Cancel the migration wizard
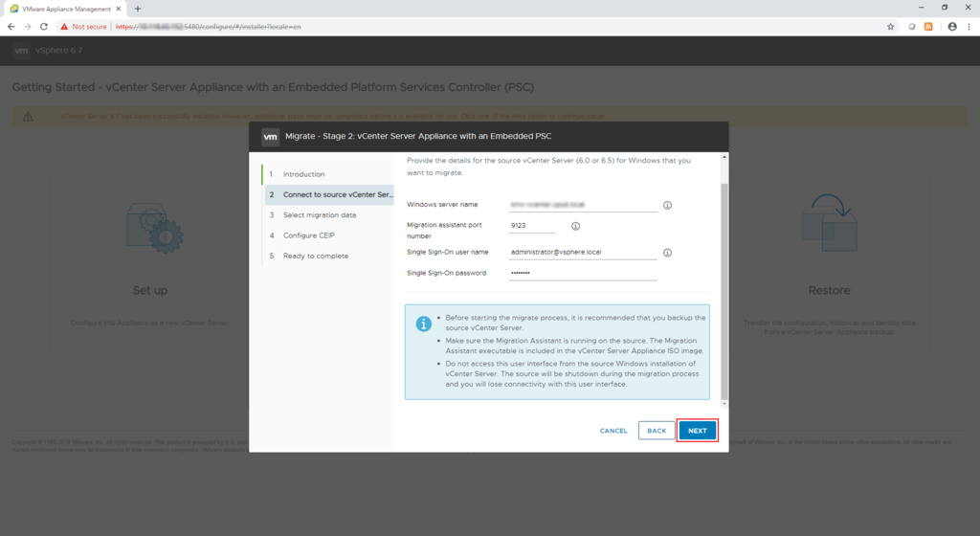The height and width of the screenshot is (536, 980). pyautogui.click(x=613, y=431)
